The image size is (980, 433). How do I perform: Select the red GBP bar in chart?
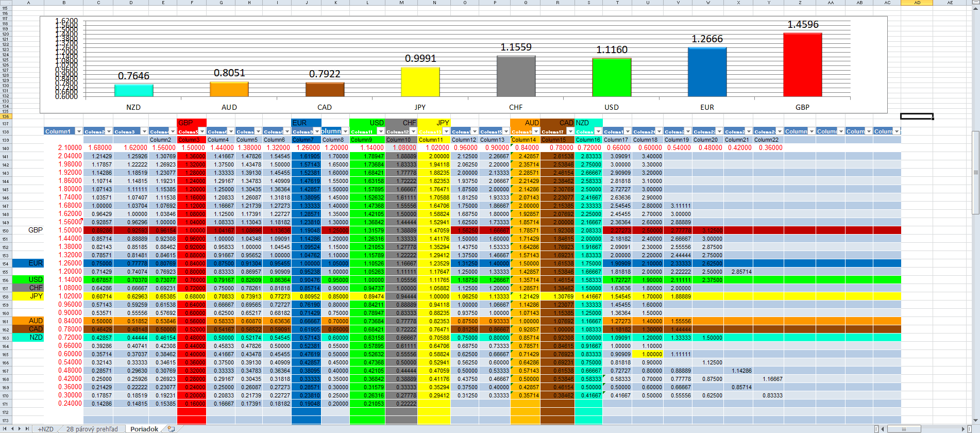pos(802,64)
